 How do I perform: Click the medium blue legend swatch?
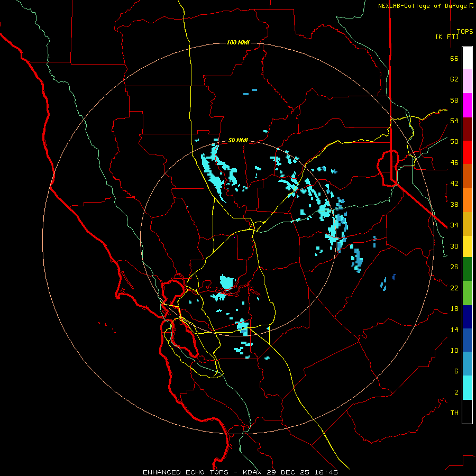[467, 340]
